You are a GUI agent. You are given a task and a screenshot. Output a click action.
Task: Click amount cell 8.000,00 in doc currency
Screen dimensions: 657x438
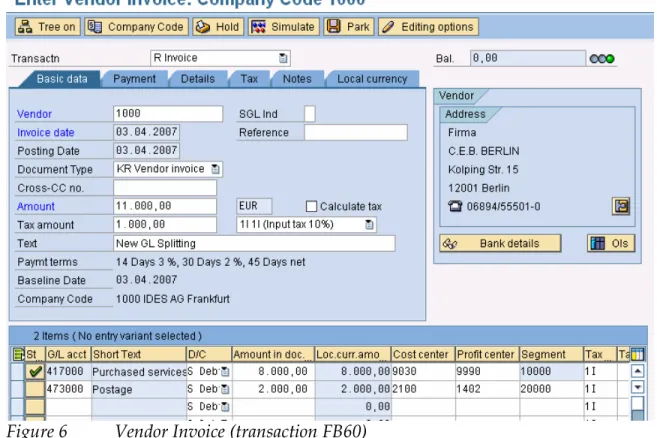click(272, 371)
